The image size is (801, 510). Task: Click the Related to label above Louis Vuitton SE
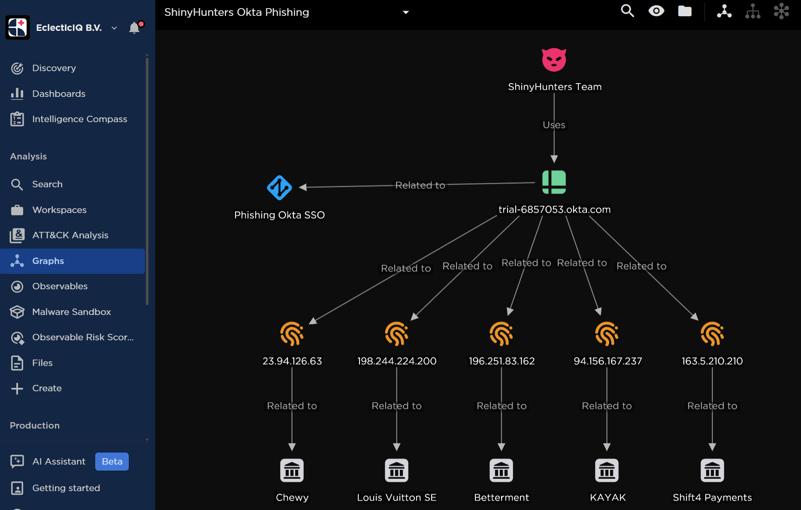(x=396, y=406)
